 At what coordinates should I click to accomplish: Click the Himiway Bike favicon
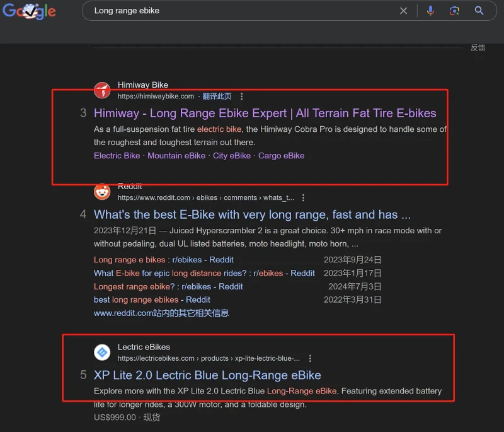click(x=102, y=90)
